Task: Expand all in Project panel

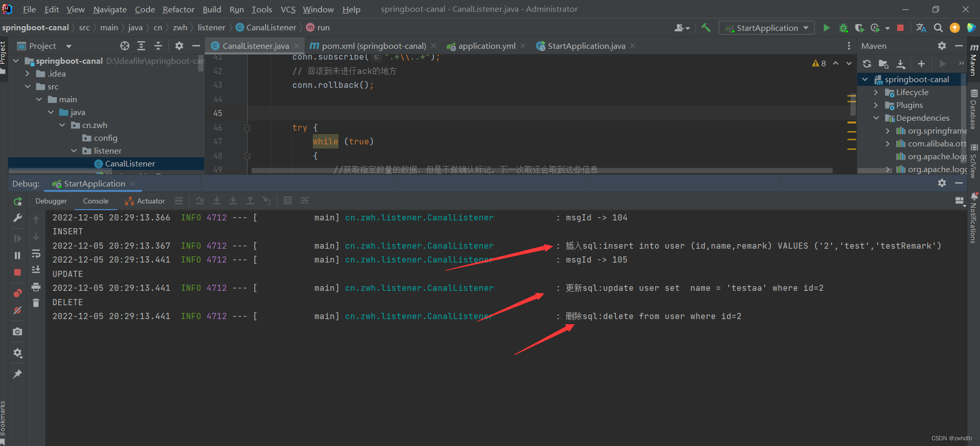Action: (x=141, y=46)
